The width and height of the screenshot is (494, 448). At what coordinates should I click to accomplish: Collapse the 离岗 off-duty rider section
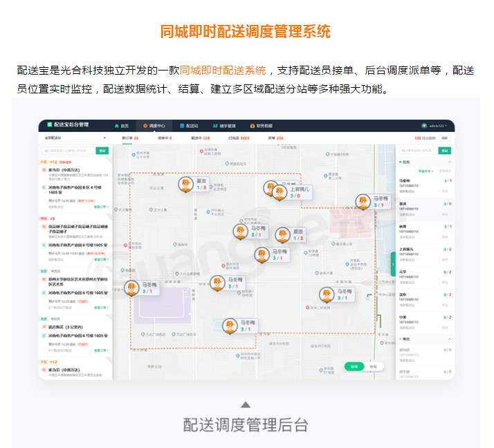450,339
